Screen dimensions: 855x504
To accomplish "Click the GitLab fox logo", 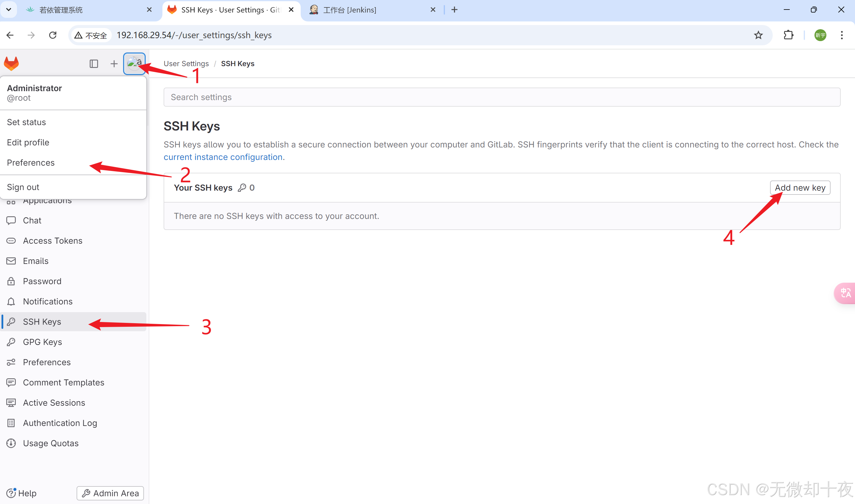I will [x=11, y=63].
